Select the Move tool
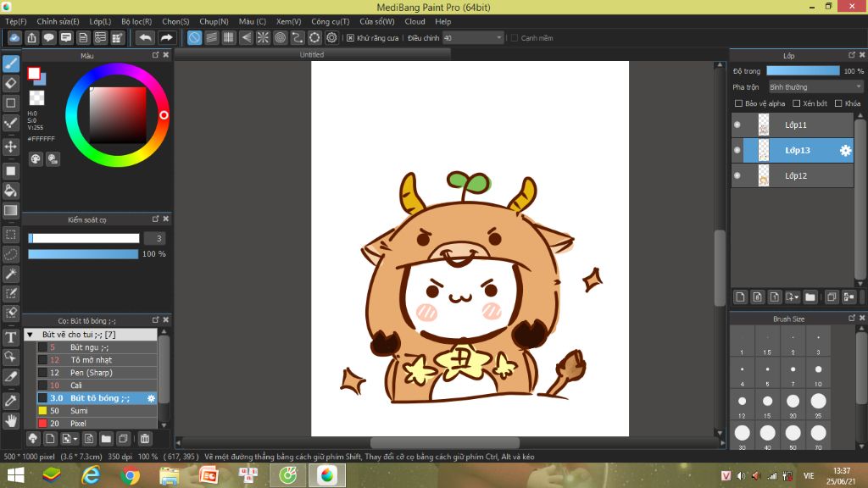The height and width of the screenshot is (488, 868). (x=10, y=147)
